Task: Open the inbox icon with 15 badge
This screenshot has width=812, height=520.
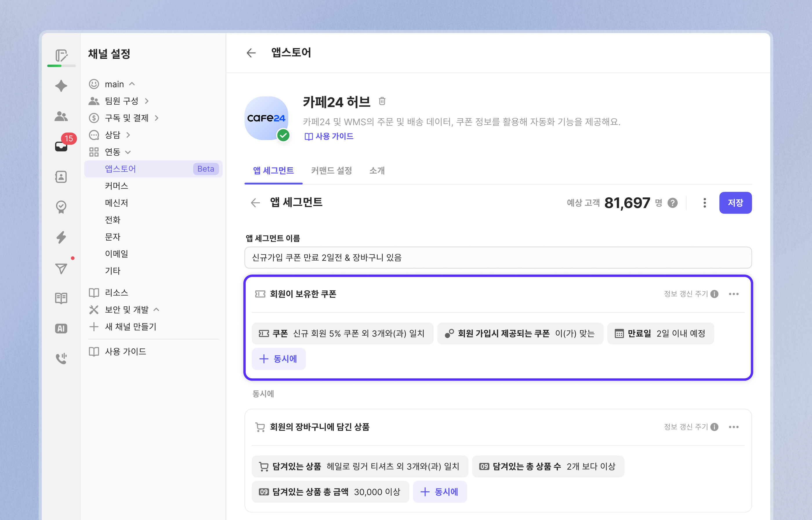Action: pyautogui.click(x=61, y=146)
